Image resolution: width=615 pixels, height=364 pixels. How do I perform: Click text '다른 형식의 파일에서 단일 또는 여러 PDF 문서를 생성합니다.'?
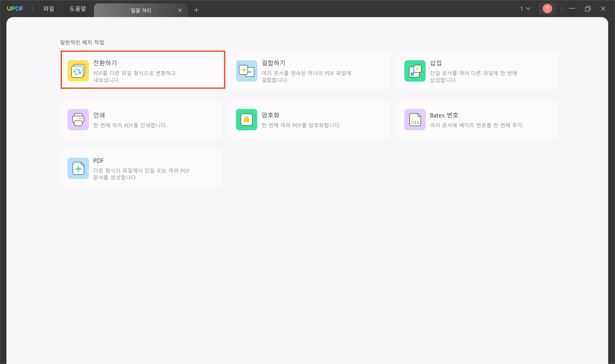pos(141,174)
